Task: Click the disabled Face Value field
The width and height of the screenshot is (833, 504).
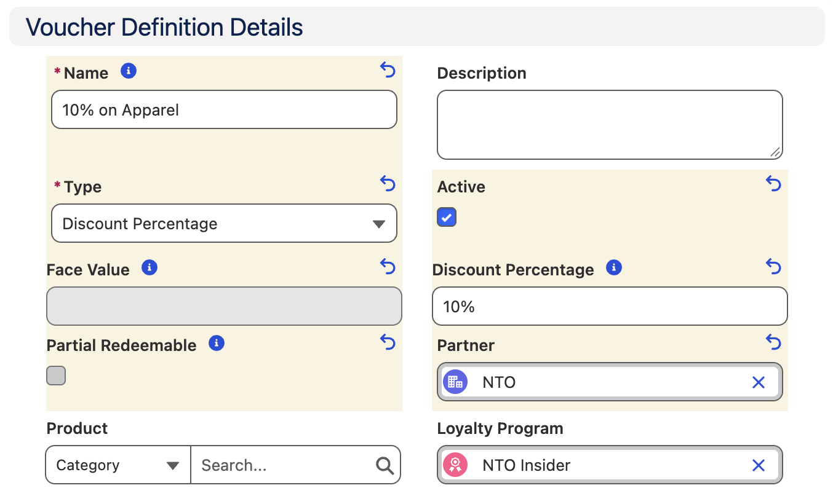Action: (x=224, y=306)
